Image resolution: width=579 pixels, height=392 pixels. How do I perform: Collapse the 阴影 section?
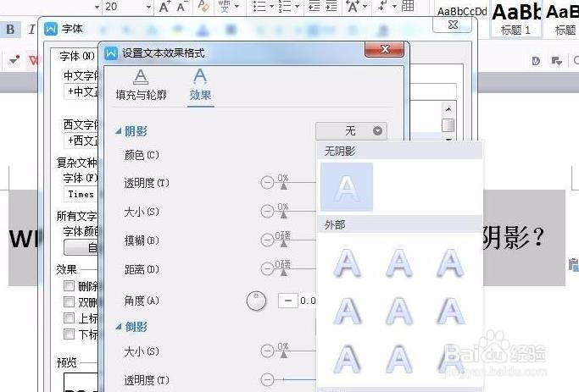pyautogui.click(x=118, y=131)
